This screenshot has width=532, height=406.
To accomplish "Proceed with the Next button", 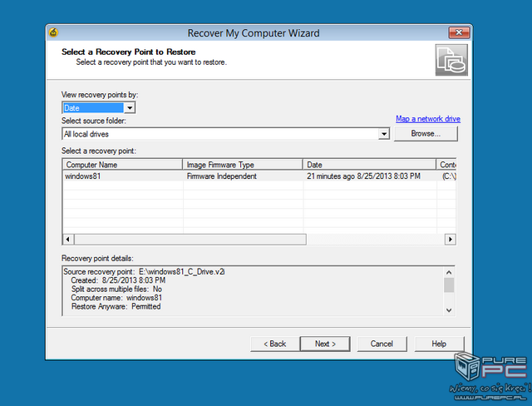I will point(325,344).
